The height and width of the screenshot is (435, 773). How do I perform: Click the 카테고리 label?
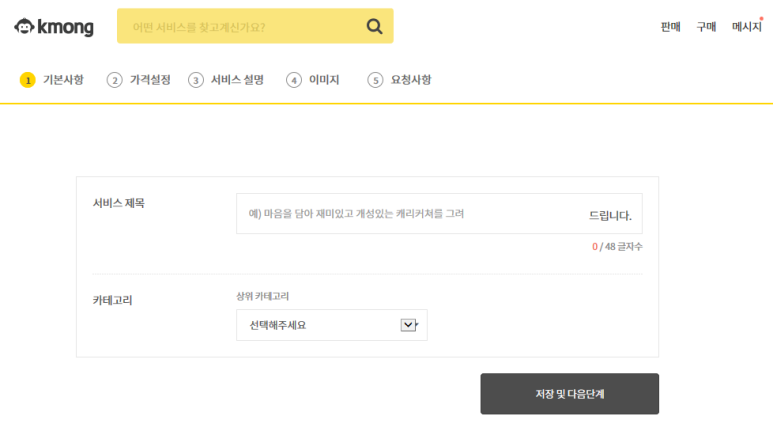[112, 300]
